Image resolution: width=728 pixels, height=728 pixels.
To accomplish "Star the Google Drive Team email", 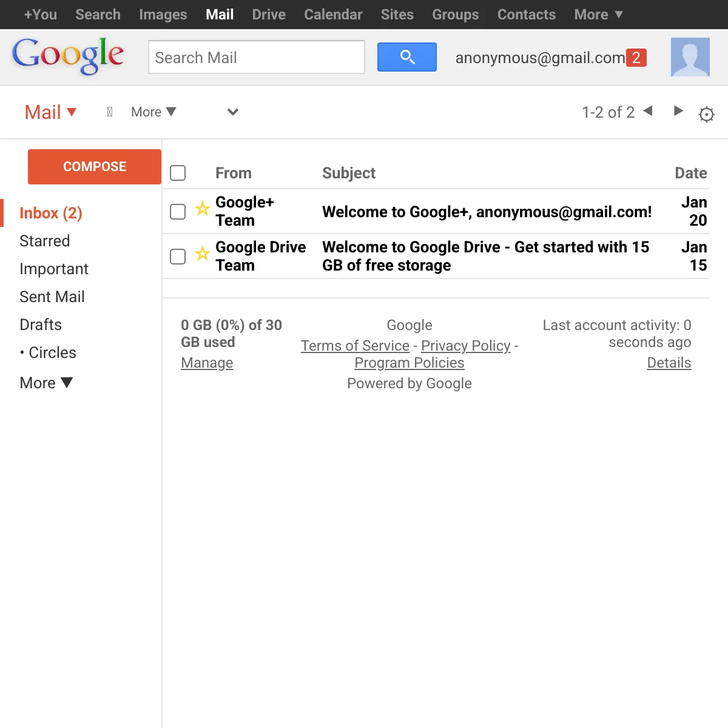I will (203, 254).
